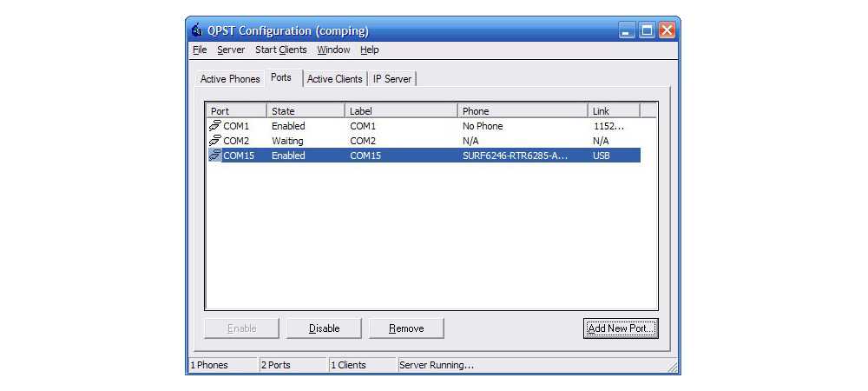Click the QPST title bar app icon
The height and width of the screenshot is (391, 868).
196,30
